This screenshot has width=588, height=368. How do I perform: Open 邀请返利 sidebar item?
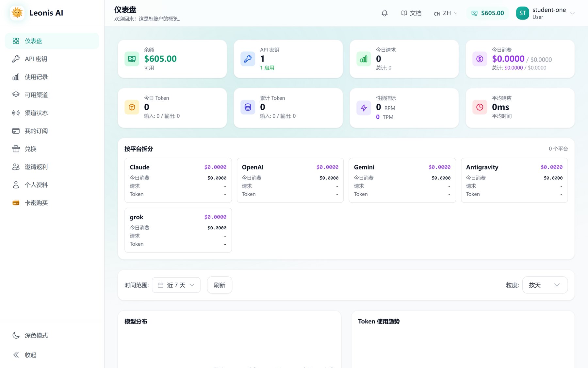pos(52,167)
